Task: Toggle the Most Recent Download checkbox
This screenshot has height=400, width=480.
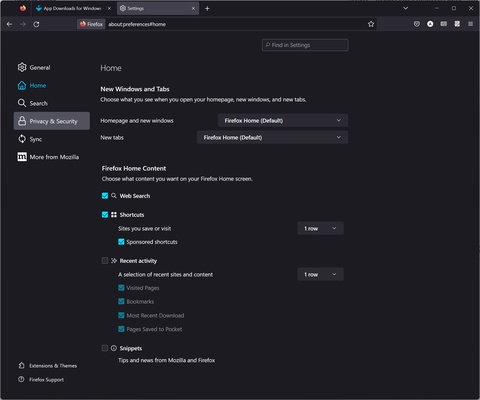Action: click(121, 315)
